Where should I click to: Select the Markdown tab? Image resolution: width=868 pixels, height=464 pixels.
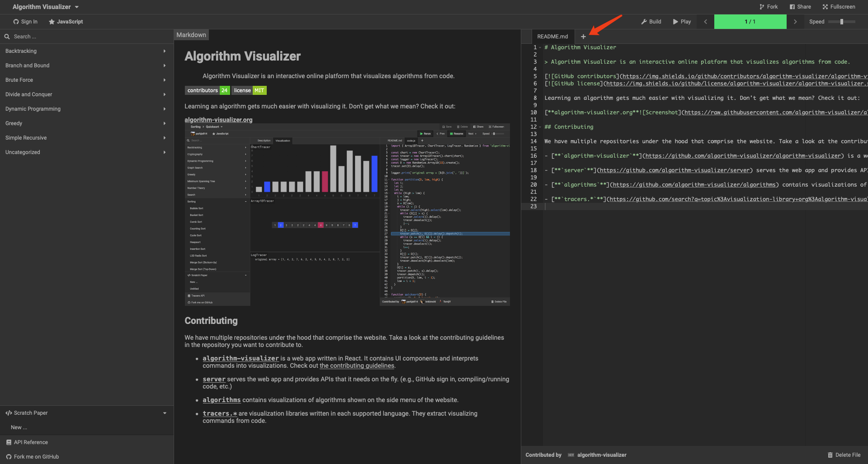coord(191,35)
